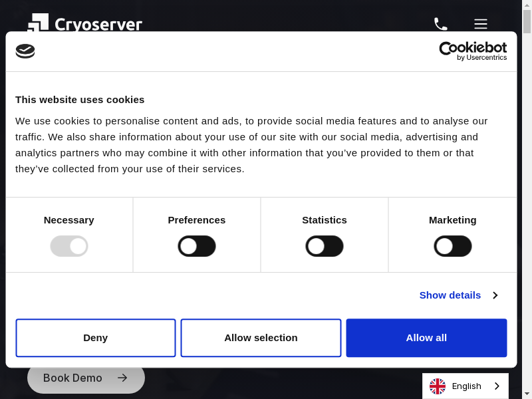The height and width of the screenshot is (399, 532).
Task: Click the chevron beside Show details
Action: click(495, 295)
